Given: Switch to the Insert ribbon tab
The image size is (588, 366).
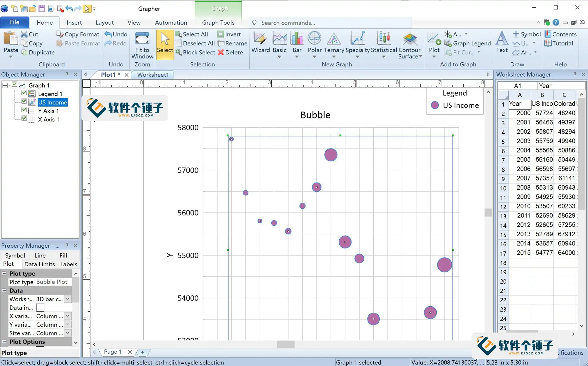Looking at the screenshot, I should [x=74, y=23].
